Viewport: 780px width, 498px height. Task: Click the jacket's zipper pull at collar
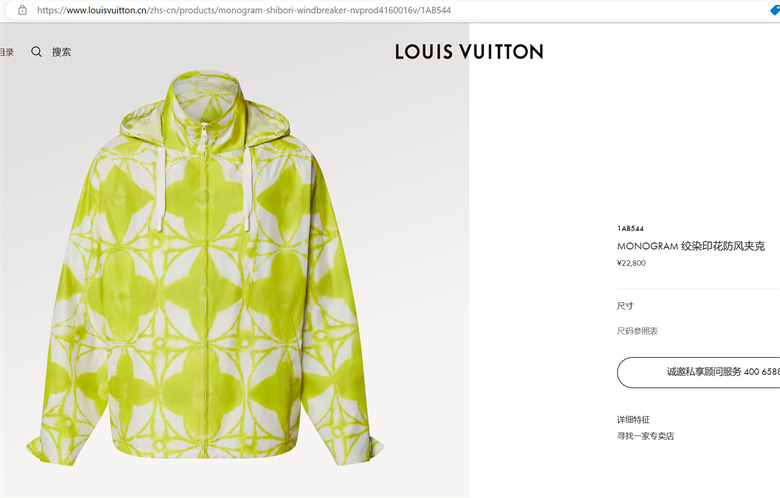pos(204,132)
